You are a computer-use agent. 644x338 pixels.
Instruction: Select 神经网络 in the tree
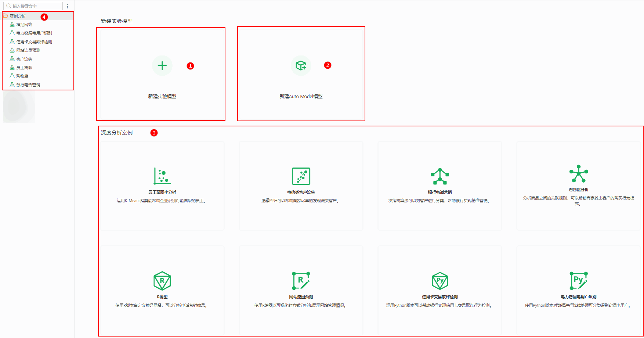[x=24, y=25]
